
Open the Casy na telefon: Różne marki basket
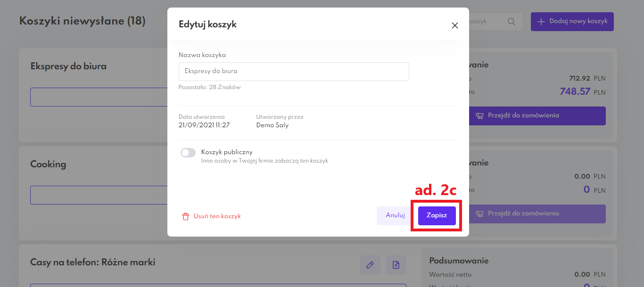click(x=92, y=262)
